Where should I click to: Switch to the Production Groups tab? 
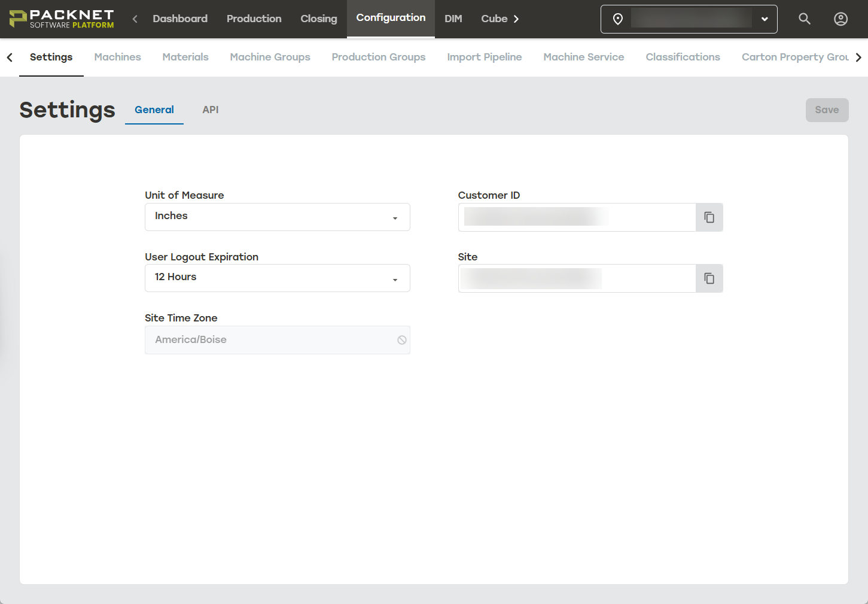coord(379,57)
